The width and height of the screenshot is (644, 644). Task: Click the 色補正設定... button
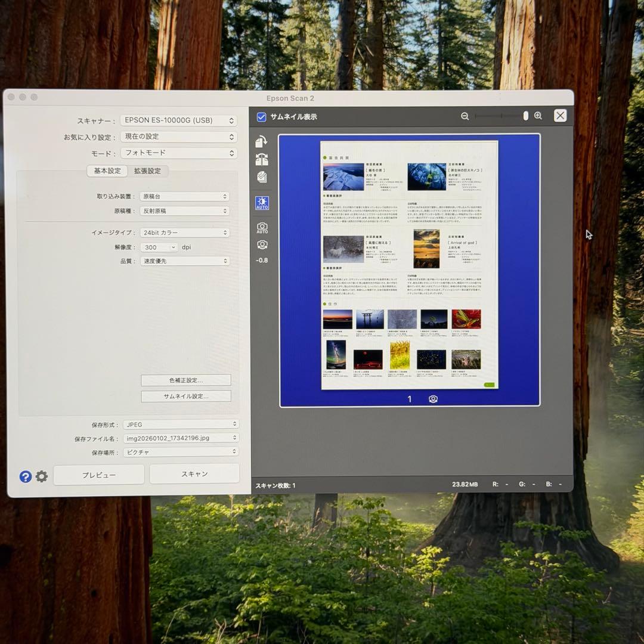click(x=185, y=380)
